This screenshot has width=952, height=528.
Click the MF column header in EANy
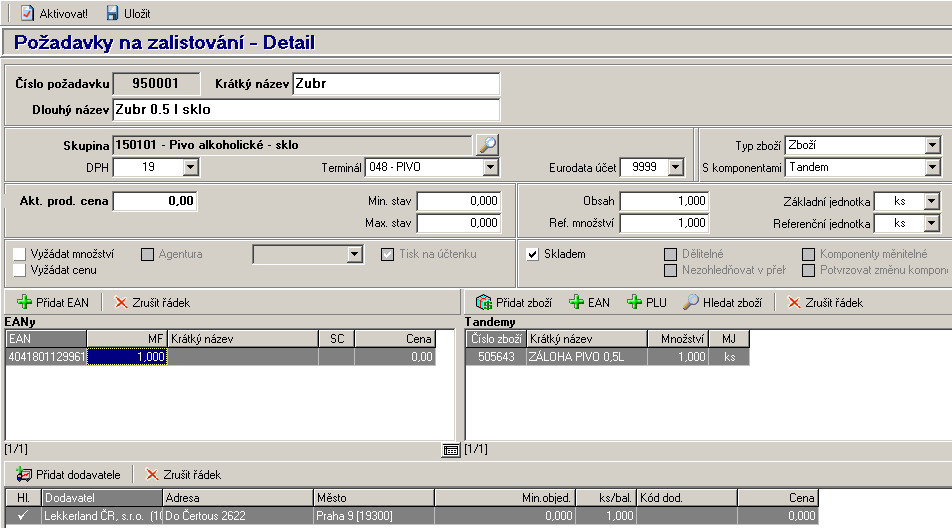[x=127, y=339]
